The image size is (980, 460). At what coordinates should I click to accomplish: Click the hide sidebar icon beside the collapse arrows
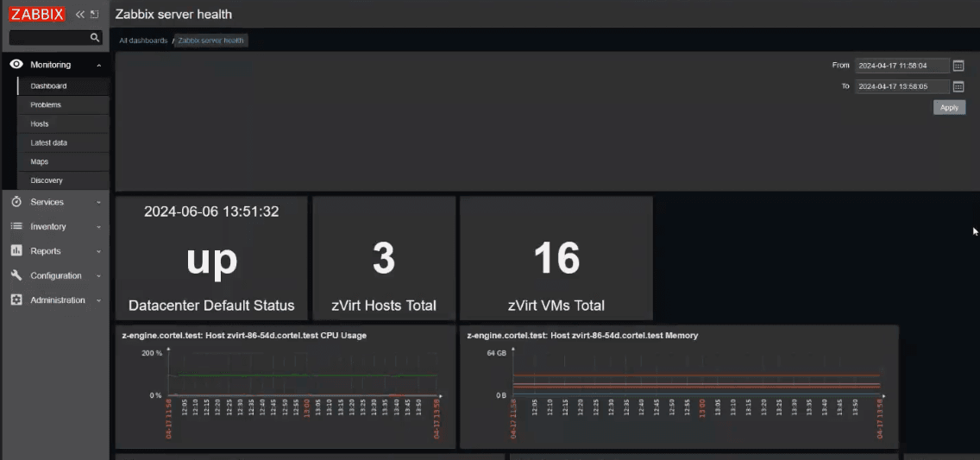[x=94, y=14]
